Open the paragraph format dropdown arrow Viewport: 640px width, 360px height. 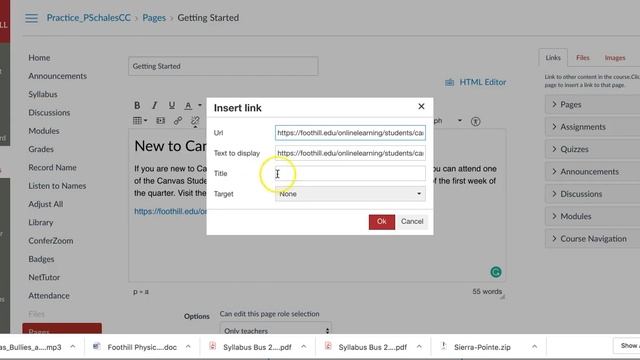click(x=460, y=120)
